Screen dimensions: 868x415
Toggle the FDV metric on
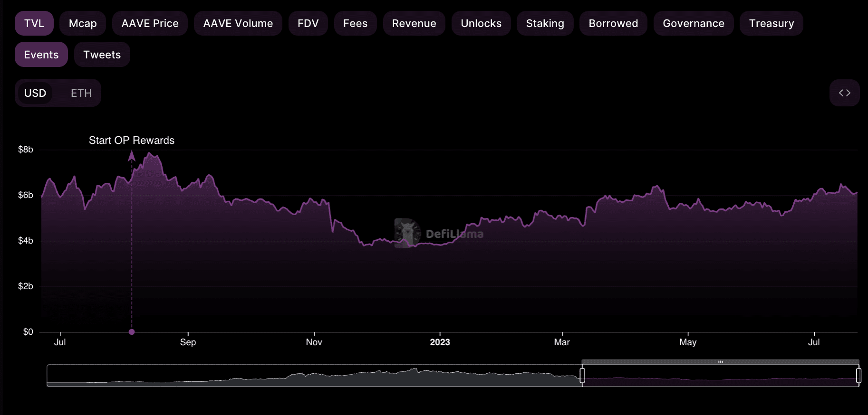(308, 23)
